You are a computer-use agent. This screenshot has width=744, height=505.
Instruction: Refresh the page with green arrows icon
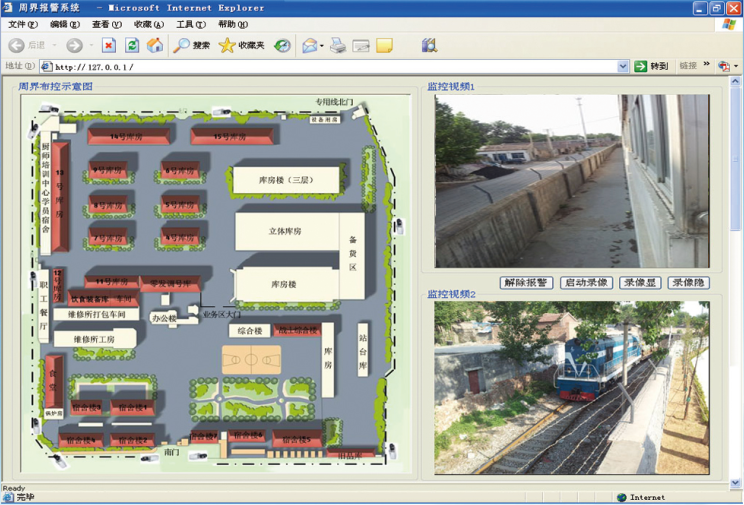[132, 46]
